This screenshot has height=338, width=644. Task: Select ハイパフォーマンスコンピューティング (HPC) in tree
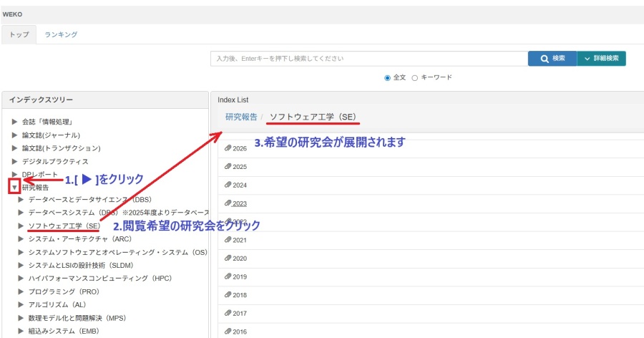(x=99, y=279)
